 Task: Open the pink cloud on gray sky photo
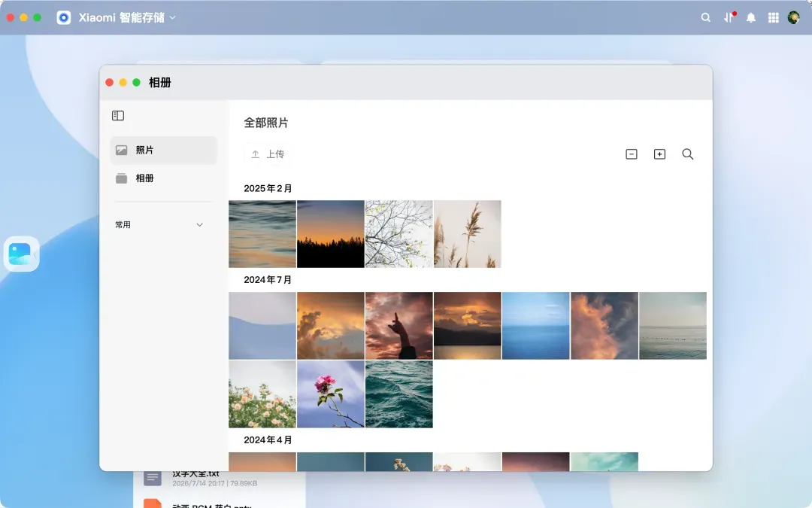click(x=604, y=326)
